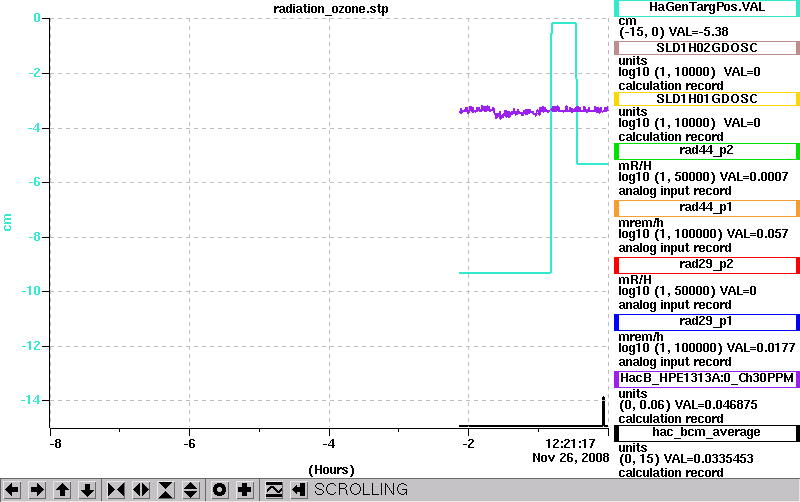The image size is (800, 502).
Task: Click the mrem/h units under rad44_p1
Action: [x=641, y=223]
